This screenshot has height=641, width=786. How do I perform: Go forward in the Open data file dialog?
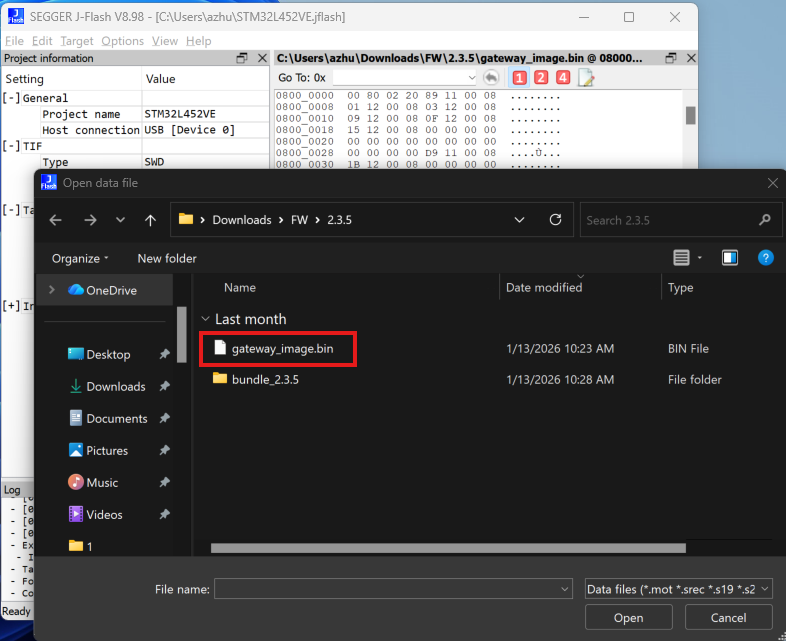pyautogui.click(x=90, y=220)
